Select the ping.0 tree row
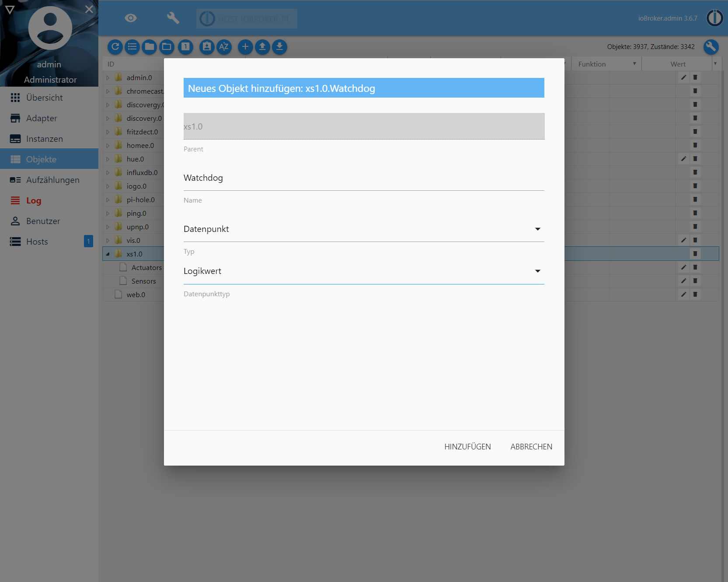This screenshot has width=728, height=582. click(136, 213)
